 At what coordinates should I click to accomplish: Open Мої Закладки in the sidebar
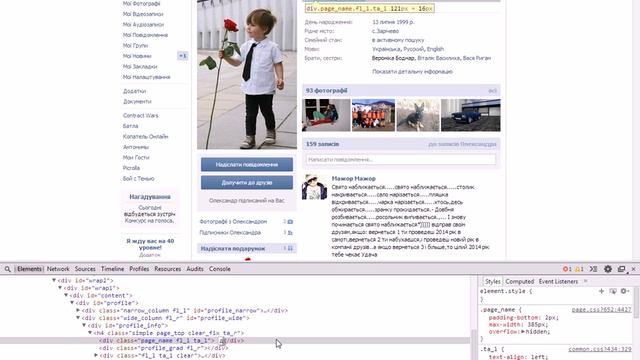pos(140,67)
